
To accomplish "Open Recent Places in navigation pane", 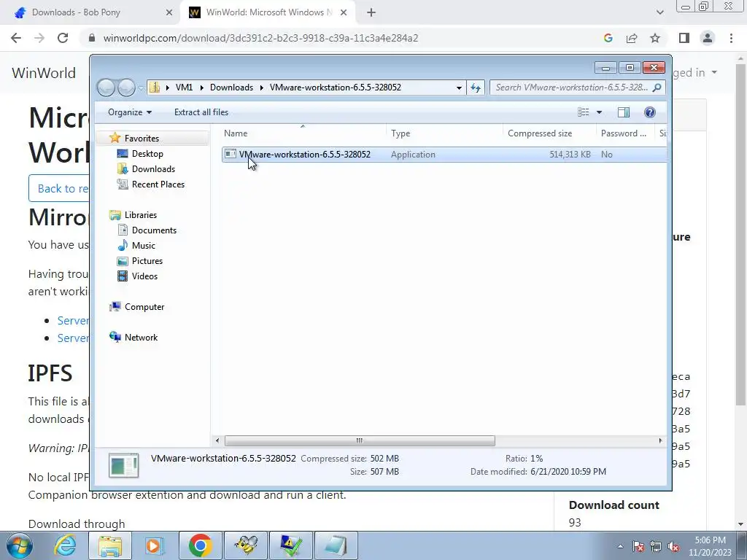I will [x=158, y=184].
